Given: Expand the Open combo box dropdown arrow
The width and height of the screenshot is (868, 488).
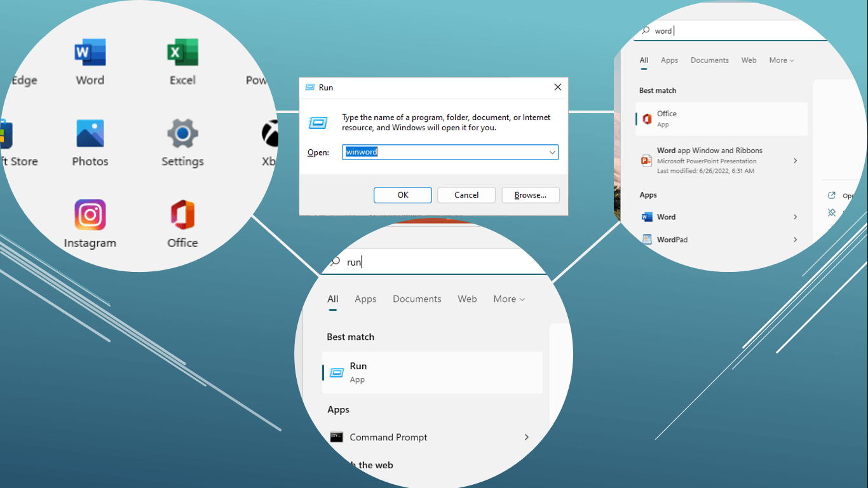Looking at the screenshot, I should [552, 152].
